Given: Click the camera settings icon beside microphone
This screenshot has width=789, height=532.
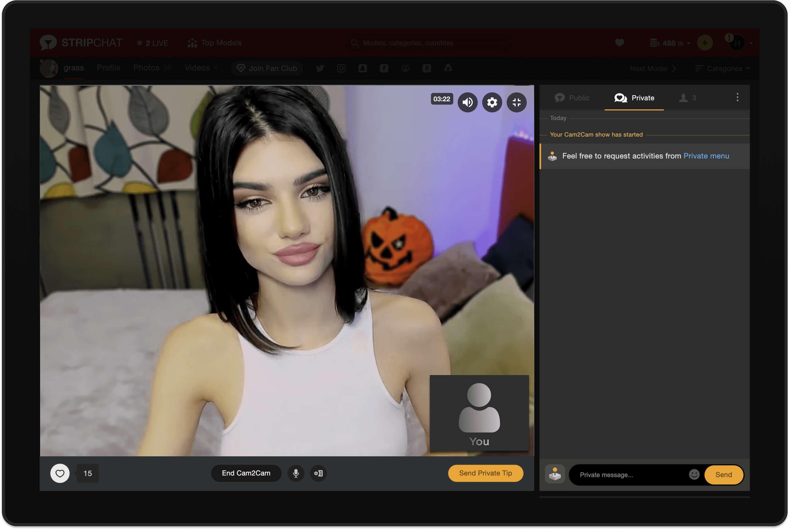Looking at the screenshot, I should tap(318, 473).
